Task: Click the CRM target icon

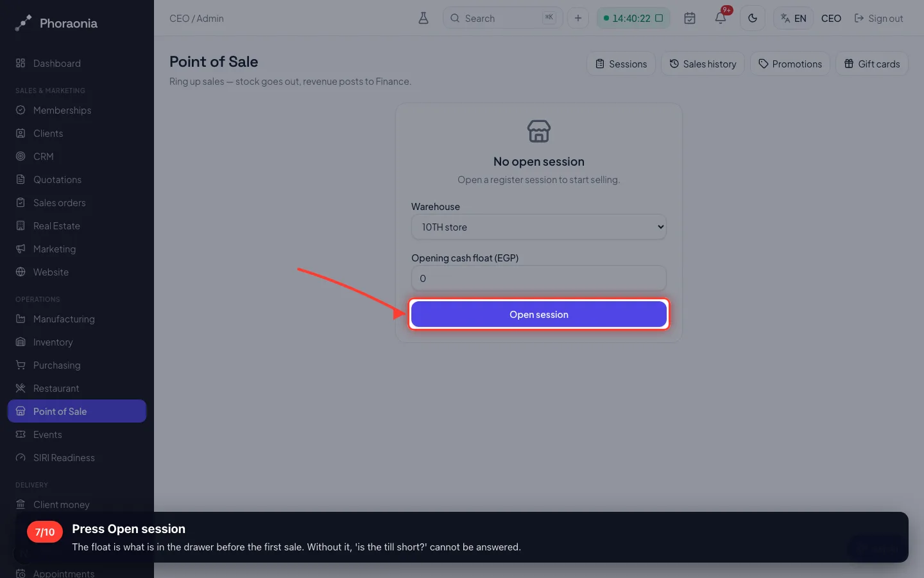Action: pos(21,157)
